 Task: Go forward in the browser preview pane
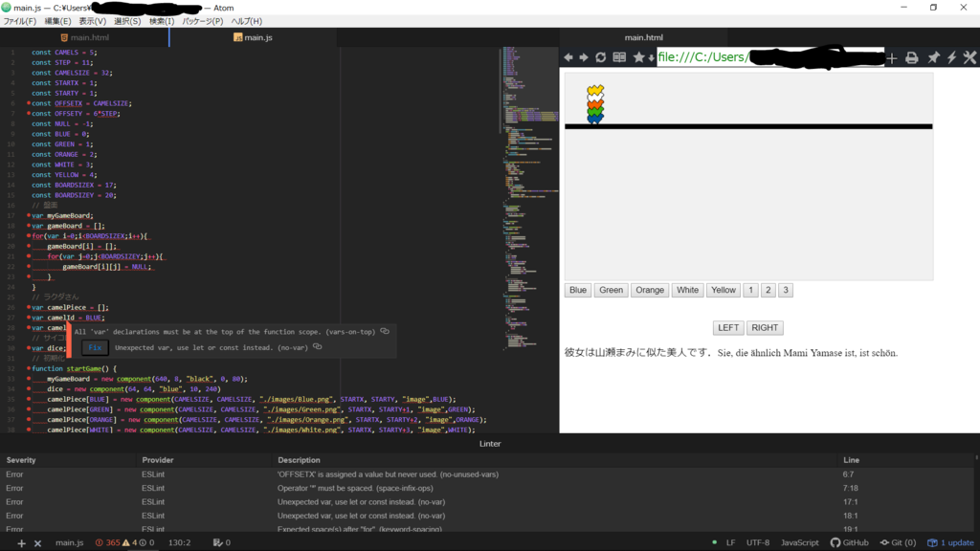pos(584,57)
